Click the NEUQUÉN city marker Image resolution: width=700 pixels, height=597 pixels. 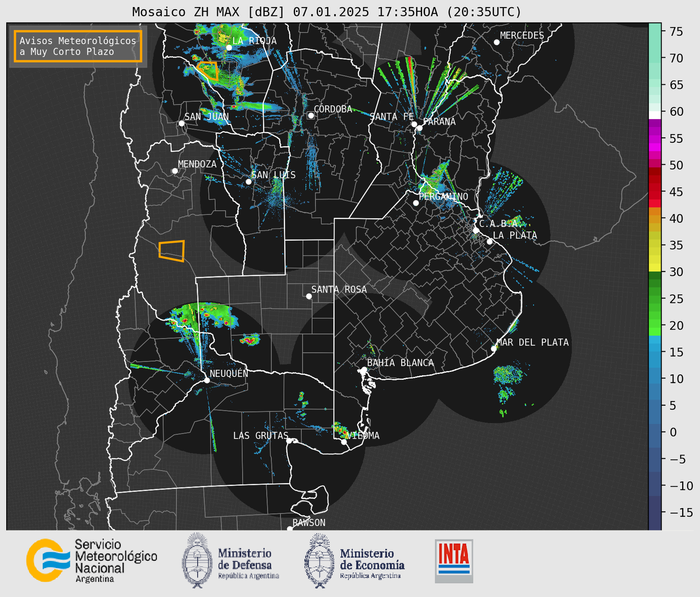tap(207, 380)
